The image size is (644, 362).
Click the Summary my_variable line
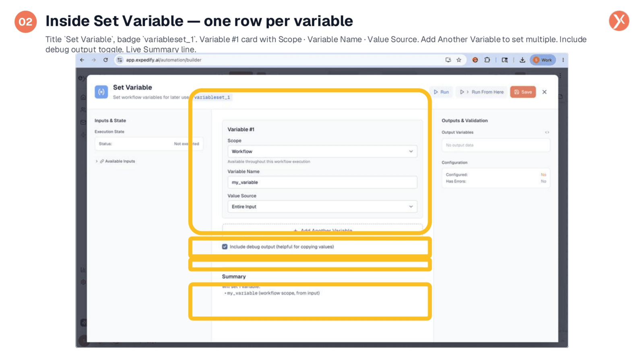272,293
